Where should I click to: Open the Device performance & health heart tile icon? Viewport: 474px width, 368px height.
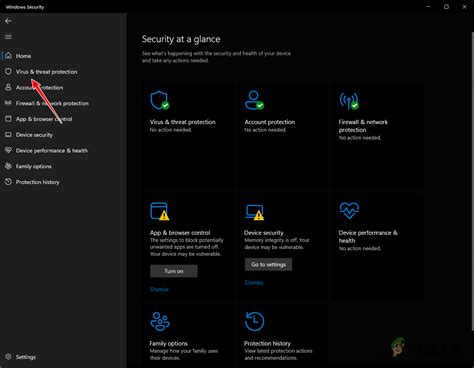[349, 210]
